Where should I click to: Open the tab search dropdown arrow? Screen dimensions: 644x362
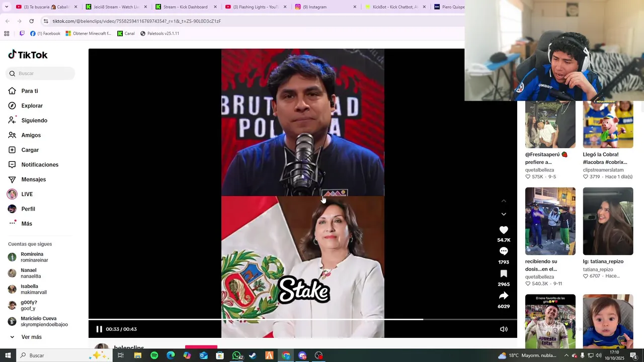point(7,7)
